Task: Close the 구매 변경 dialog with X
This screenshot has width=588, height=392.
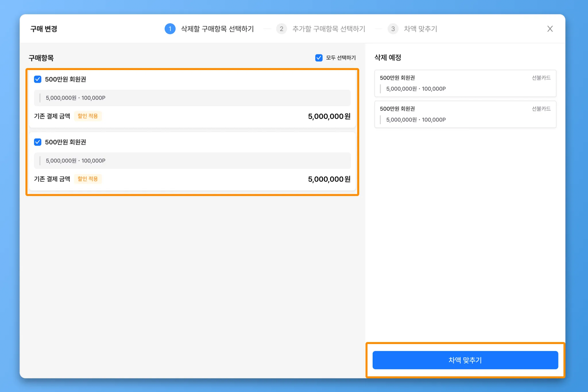Action: [550, 29]
